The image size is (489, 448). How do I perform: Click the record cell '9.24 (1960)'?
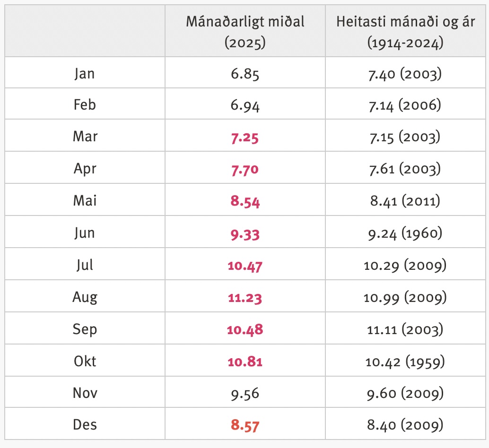tap(405, 233)
